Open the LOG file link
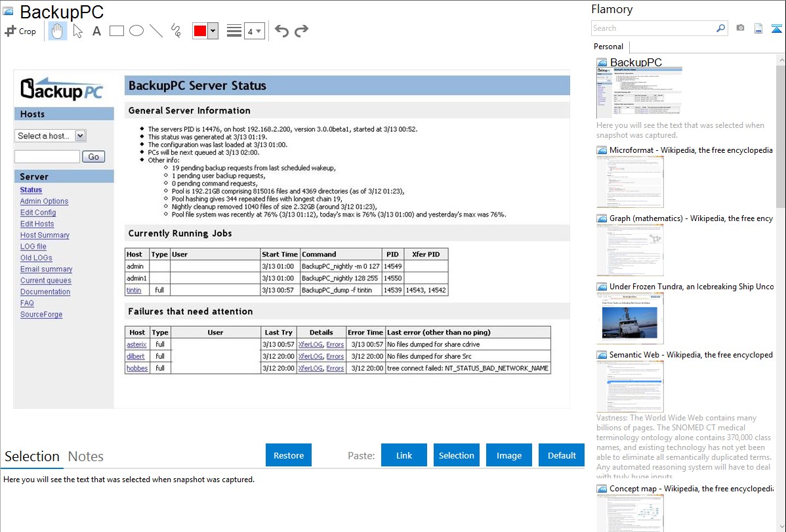This screenshot has width=786, height=532. (x=33, y=247)
